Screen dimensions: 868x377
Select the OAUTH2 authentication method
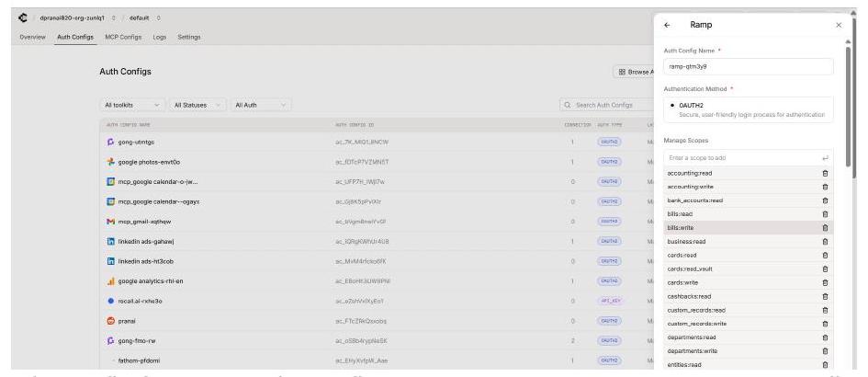coord(749,109)
